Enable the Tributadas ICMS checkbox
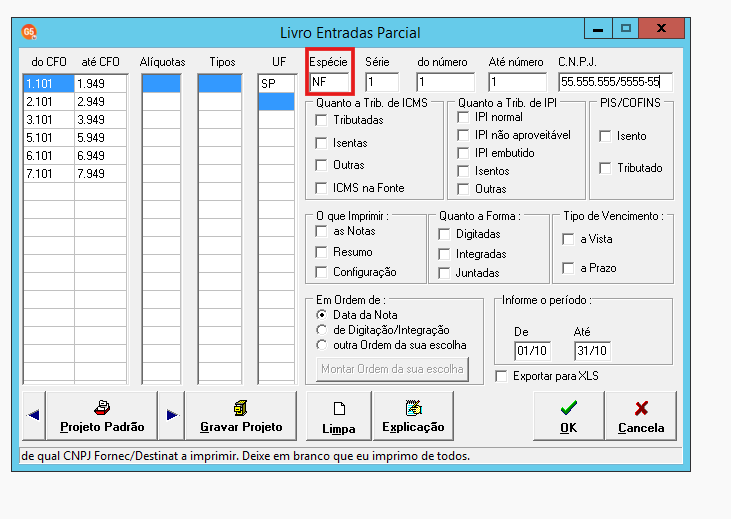Image resolution: width=731 pixels, height=519 pixels. [321, 120]
